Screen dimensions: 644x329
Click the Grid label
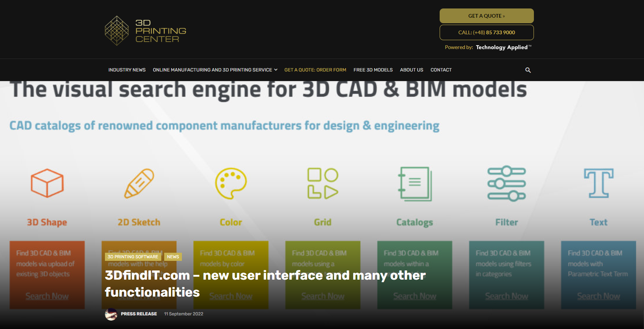pos(323,223)
